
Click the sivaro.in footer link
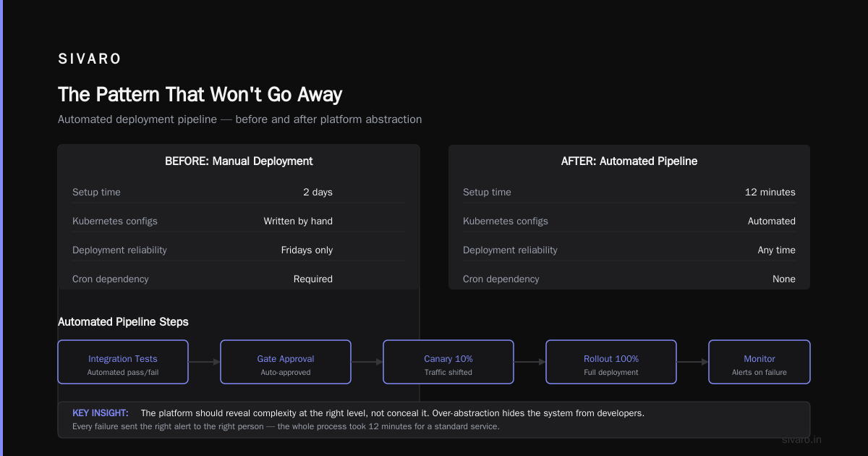(802, 439)
